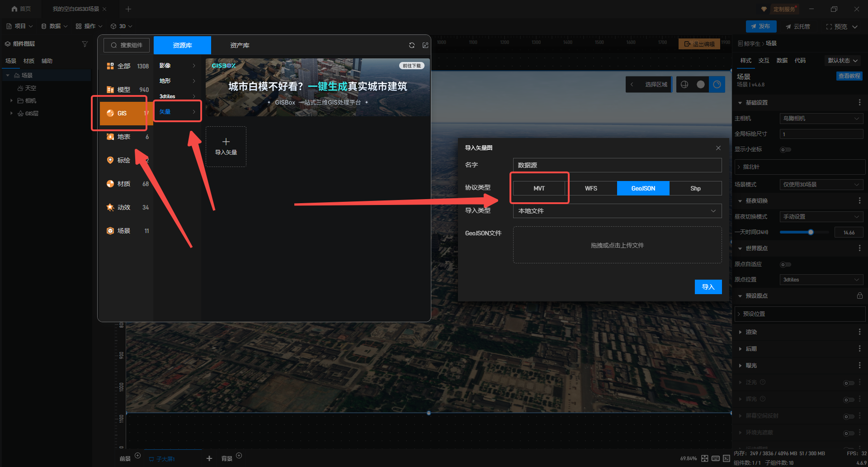Click the pop-out icon in resource panel
Viewport: 868px width, 467px height.
point(425,45)
